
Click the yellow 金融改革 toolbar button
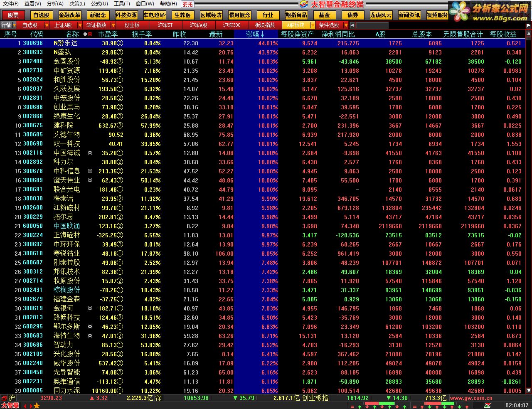coord(69,15)
